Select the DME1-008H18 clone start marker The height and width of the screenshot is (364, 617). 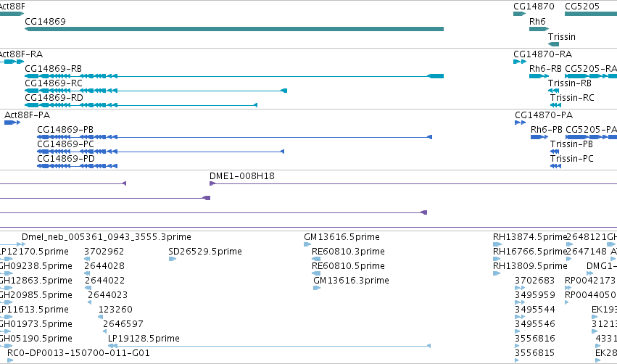(x=212, y=183)
